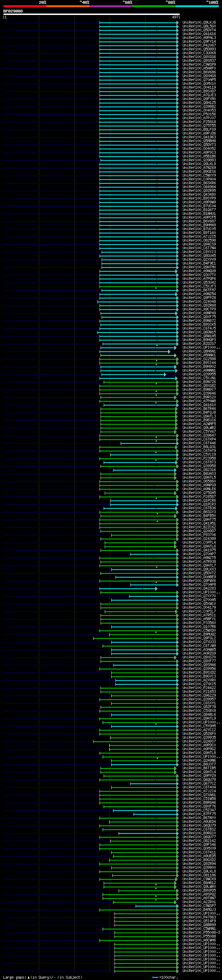Click the orange ~40% identity legend segment
Screen dimensions: 222x980
pos(68,6)
